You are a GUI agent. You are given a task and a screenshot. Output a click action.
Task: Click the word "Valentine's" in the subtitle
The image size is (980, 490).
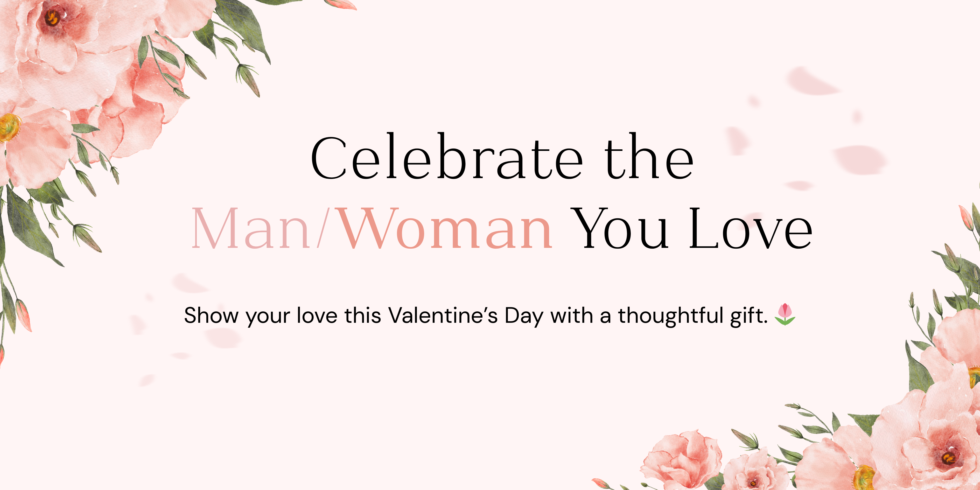point(443,315)
